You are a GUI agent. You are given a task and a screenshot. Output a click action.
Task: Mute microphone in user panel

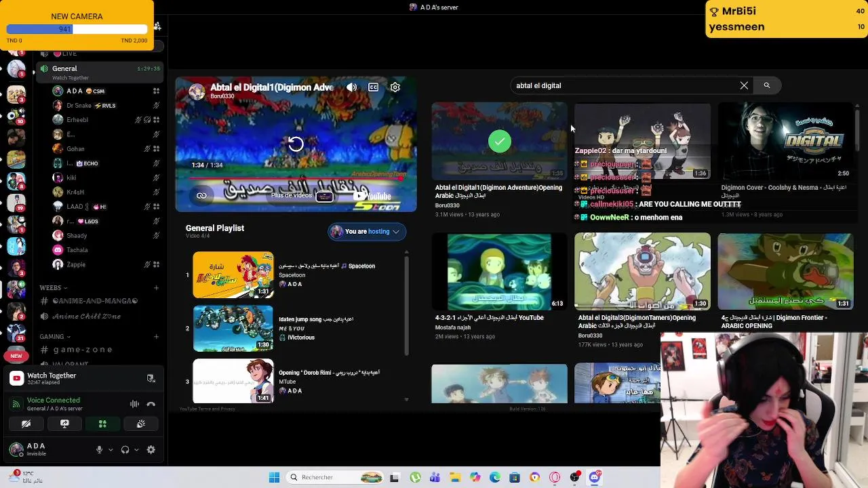[x=99, y=449]
